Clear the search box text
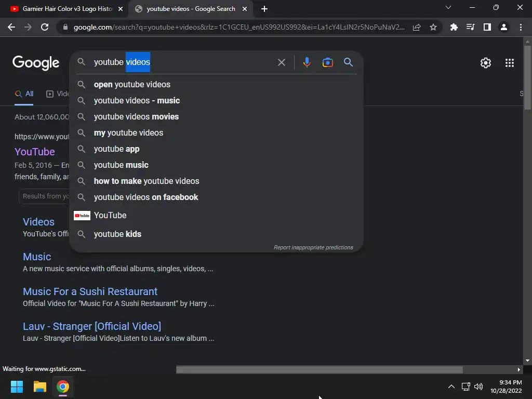Screen dimensions: 532x399 [282, 62]
